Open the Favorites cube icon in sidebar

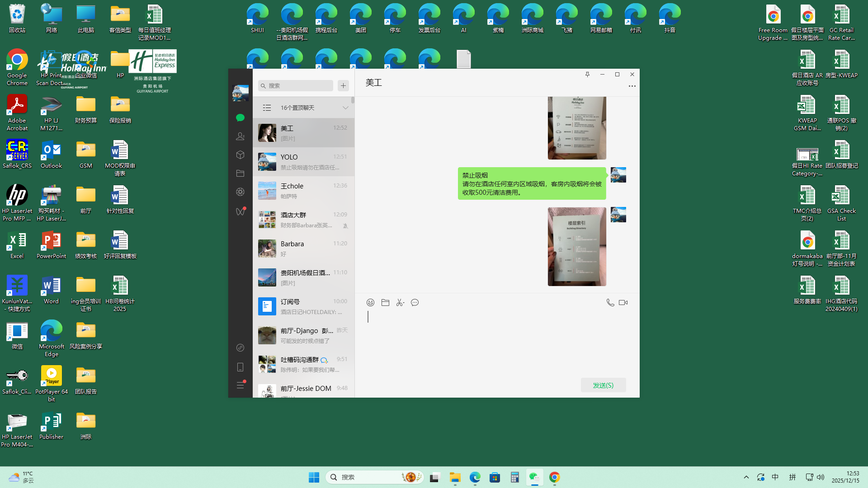click(x=240, y=155)
